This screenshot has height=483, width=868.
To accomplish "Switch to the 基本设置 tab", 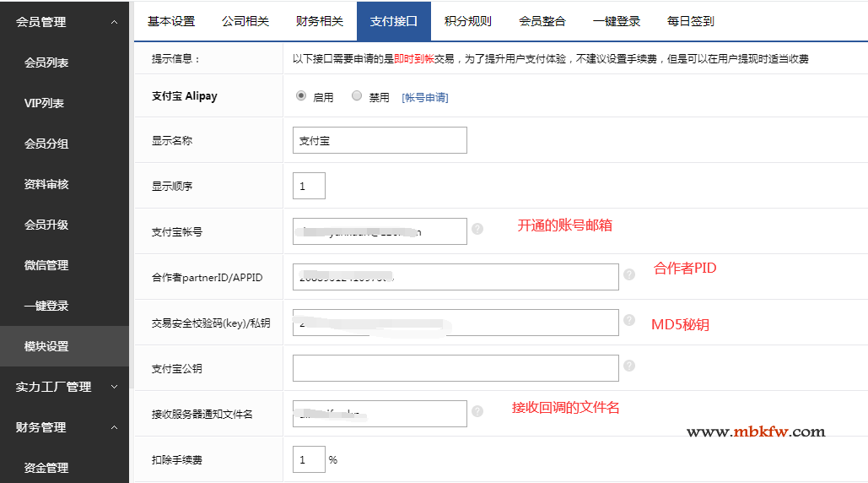I will tap(171, 21).
